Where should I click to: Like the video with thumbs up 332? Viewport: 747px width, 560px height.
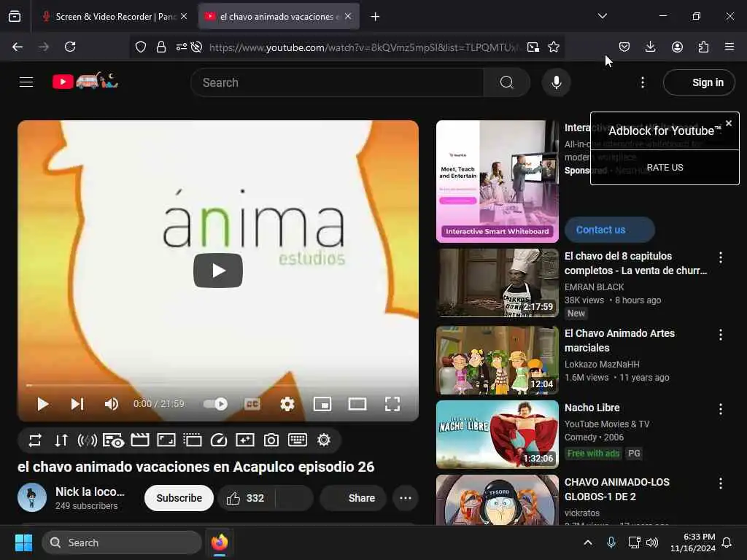246,498
